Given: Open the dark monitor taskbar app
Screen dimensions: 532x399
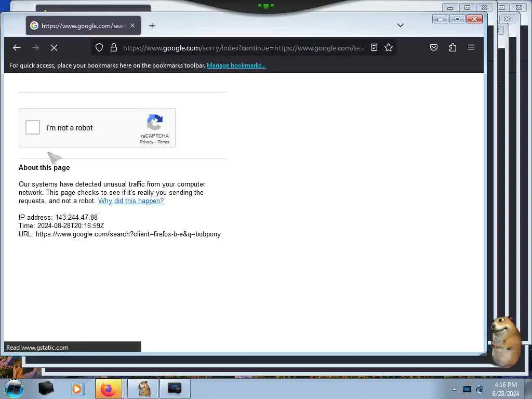Looking at the screenshot, I should 175,389.
